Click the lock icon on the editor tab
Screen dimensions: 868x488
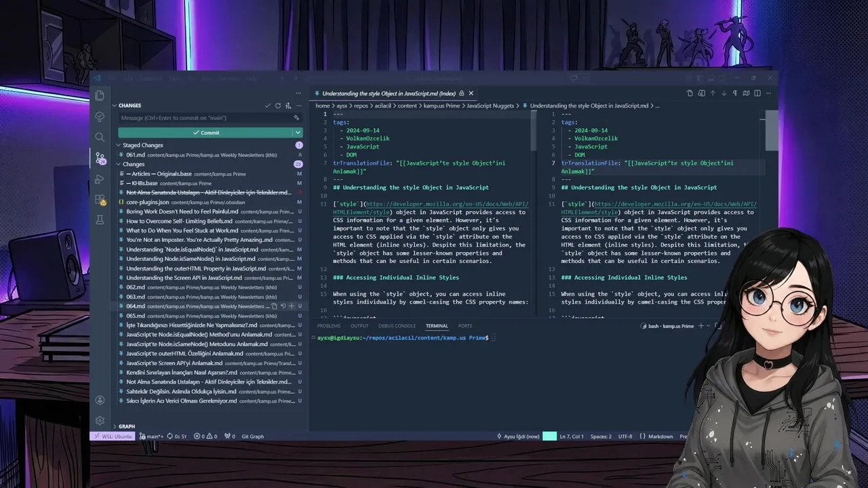(x=462, y=94)
